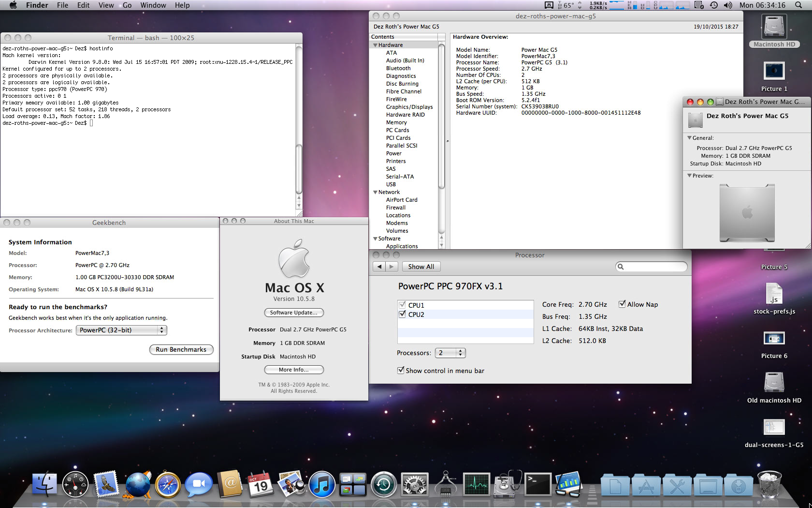
Task: Open the Go menu
Action: (127, 5)
